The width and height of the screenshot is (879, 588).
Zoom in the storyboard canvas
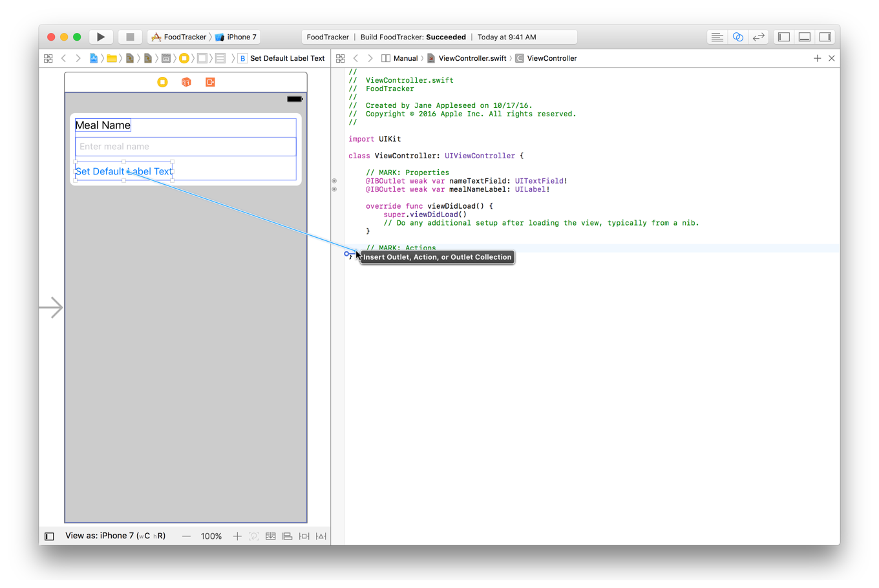click(237, 536)
